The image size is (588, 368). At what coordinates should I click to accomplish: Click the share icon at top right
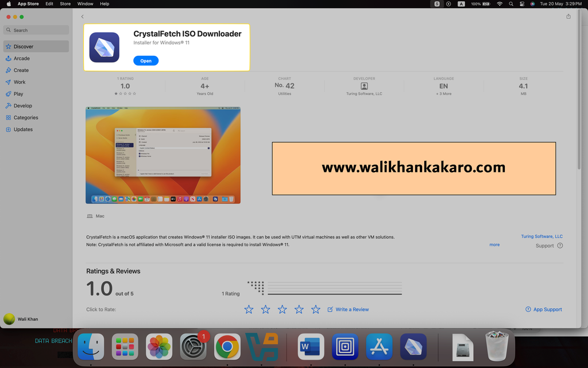(568, 17)
